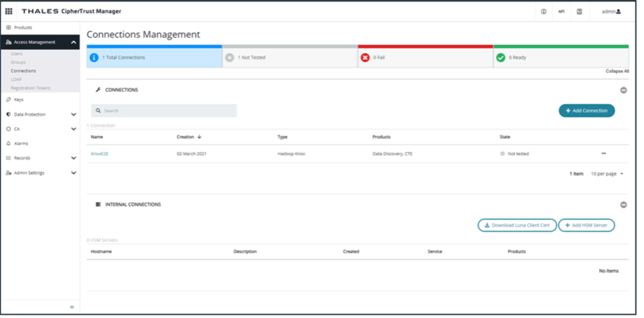Collapse the Internal Connections section

click(x=623, y=205)
